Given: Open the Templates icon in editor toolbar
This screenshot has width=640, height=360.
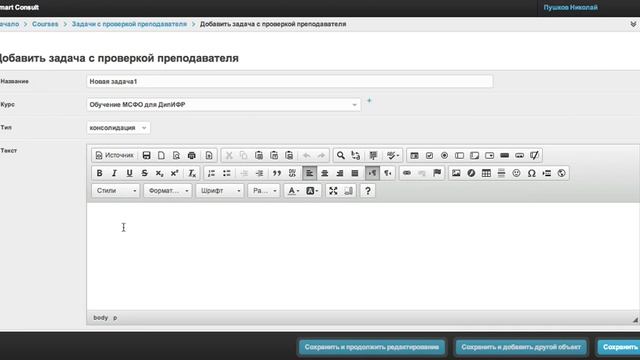Looking at the screenshot, I should (209, 156).
